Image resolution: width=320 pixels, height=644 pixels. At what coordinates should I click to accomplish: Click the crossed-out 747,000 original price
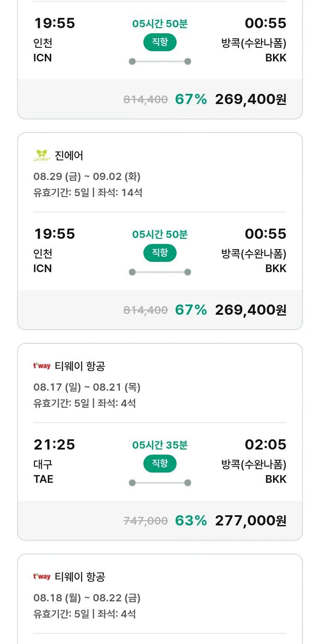145,520
